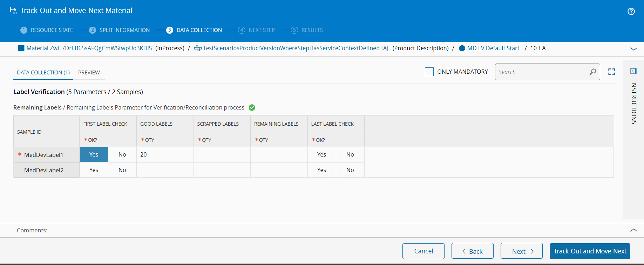
Task: Select the MedDevLabel2 sample row header
Action: click(x=47, y=170)
